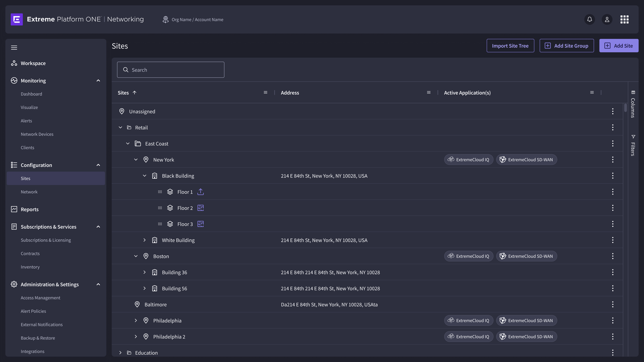Screen dimensions: 644x362
Task: Click the Add Site button
Action: [x=619, y=46]
